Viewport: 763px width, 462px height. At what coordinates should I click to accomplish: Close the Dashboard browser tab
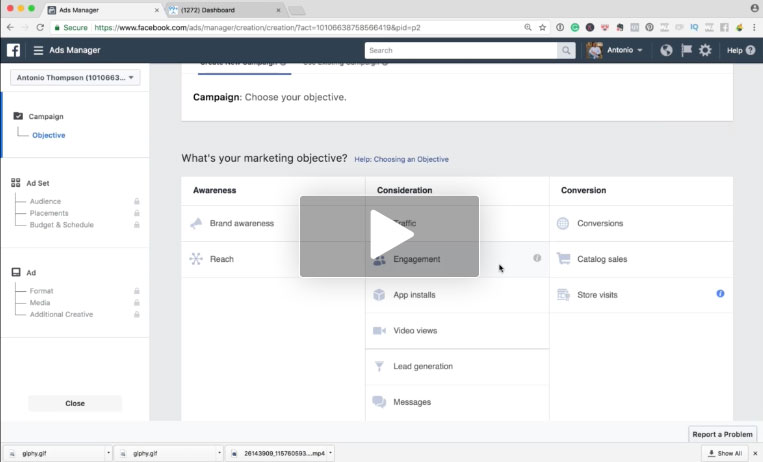(278, 10)
